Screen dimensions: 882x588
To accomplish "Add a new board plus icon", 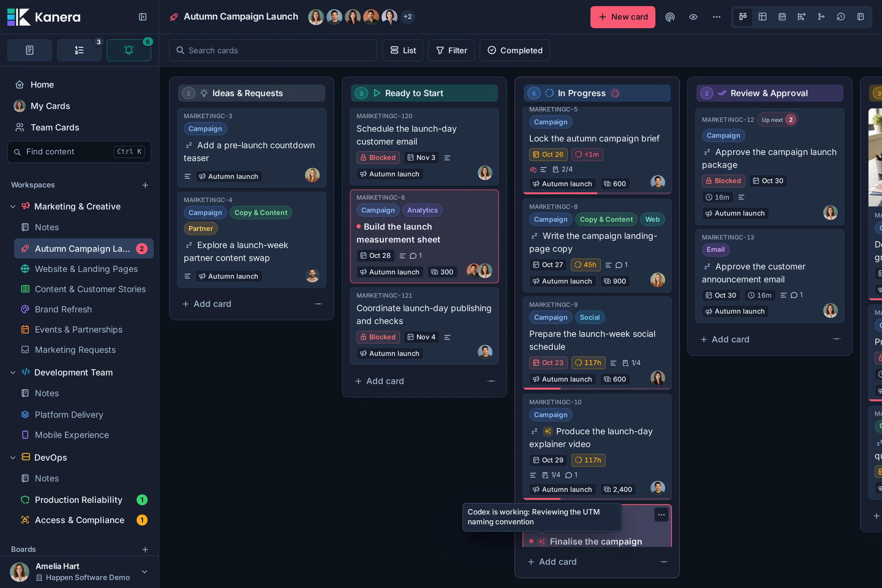I will click(x=145, y=549).
